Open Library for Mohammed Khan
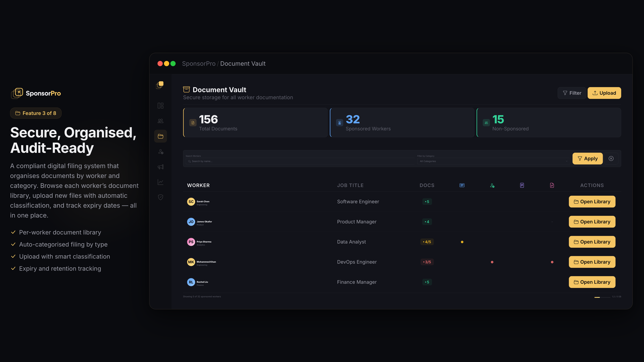644x362 pixels. 592,262
